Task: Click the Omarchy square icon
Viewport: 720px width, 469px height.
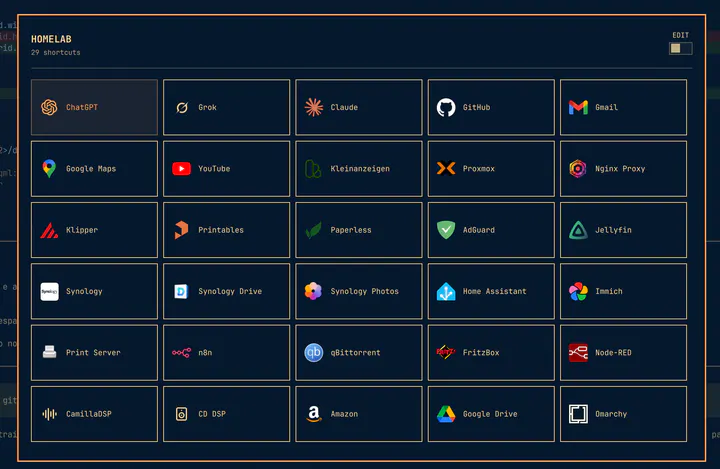Action: 578,414
